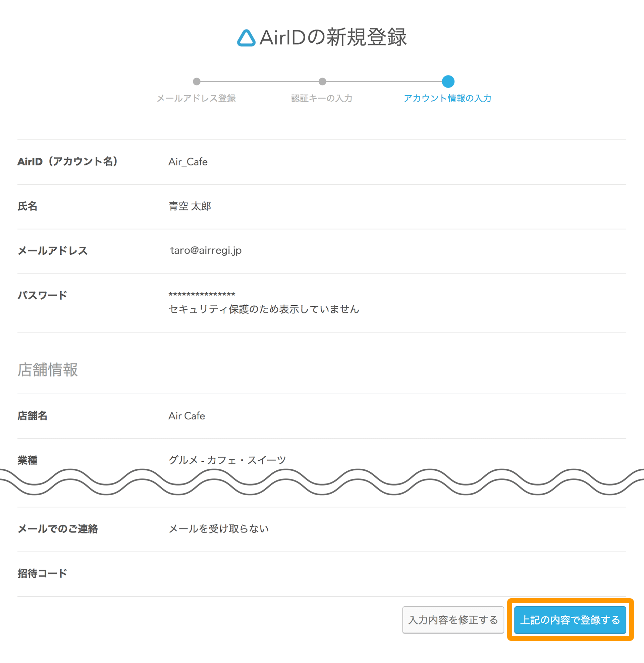Screen dimensions: 644x663
Task: Click the 招待コード label
Action: pyautogui.click(x=42, y=573)
